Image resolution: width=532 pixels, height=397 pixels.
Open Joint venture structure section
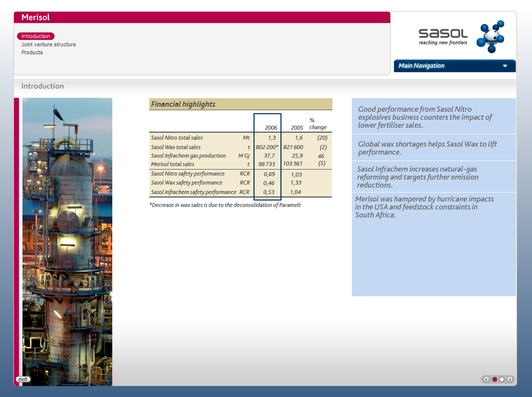(x=48, y=44)
